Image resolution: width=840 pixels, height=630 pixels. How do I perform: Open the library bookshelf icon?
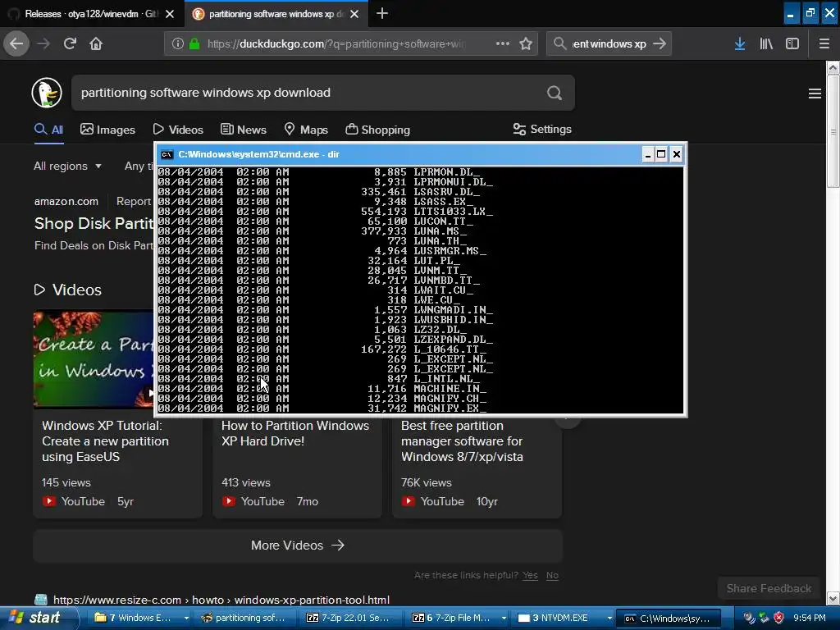[766, 43]
